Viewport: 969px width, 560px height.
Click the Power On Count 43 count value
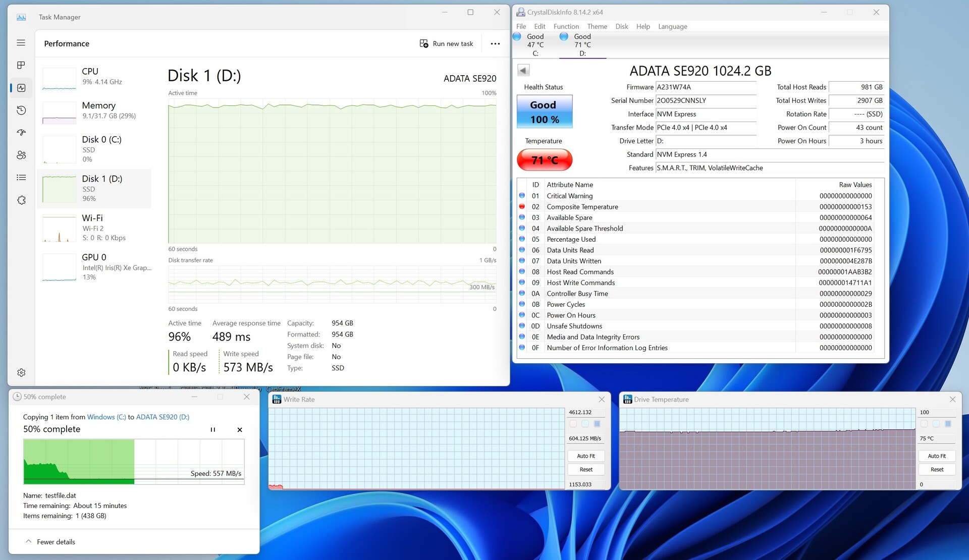pos(857,128)
